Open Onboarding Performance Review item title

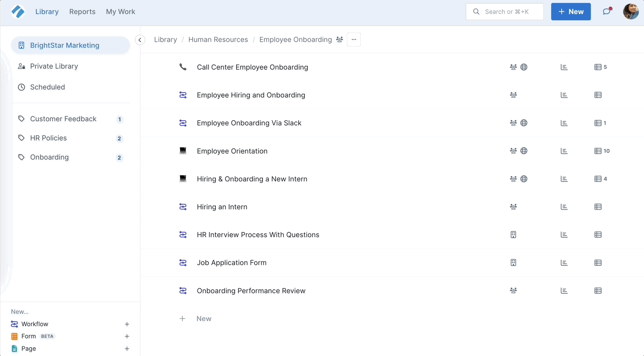[x=251, y=291]
